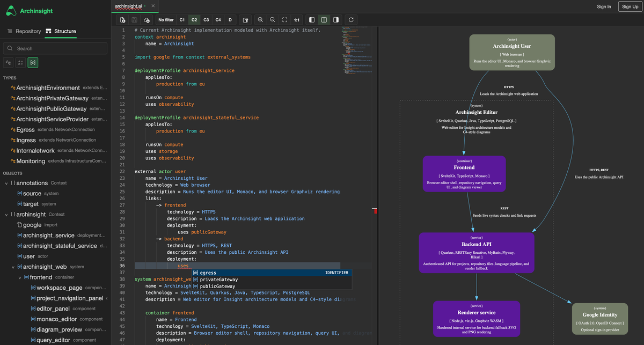Toggle the split editor and diagram layout
The image size is (644, 345).
(324, 20)
